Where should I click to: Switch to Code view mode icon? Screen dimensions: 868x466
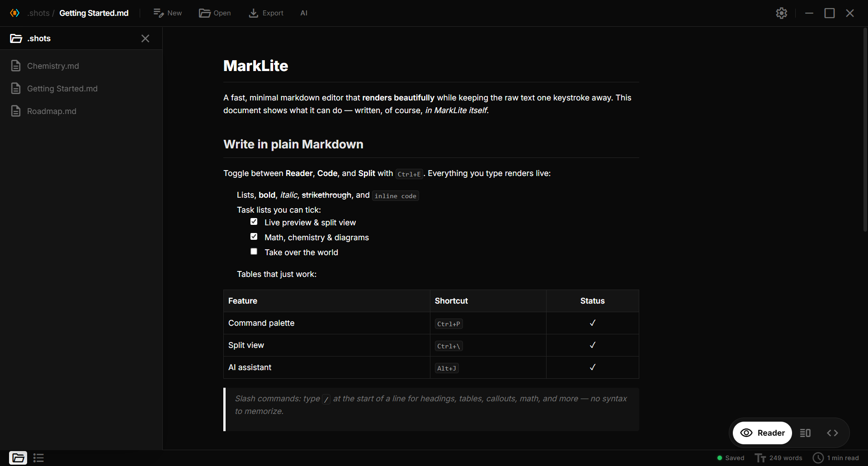(x=832, y=433)
